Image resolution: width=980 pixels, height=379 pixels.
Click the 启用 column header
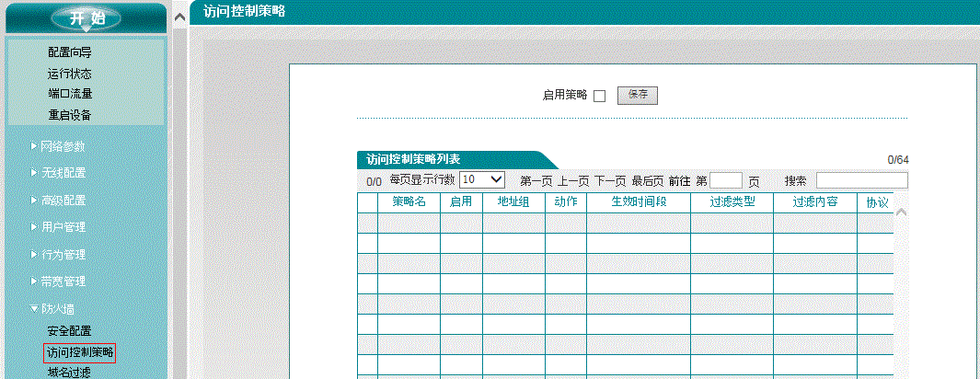click(x=461, y=202)
